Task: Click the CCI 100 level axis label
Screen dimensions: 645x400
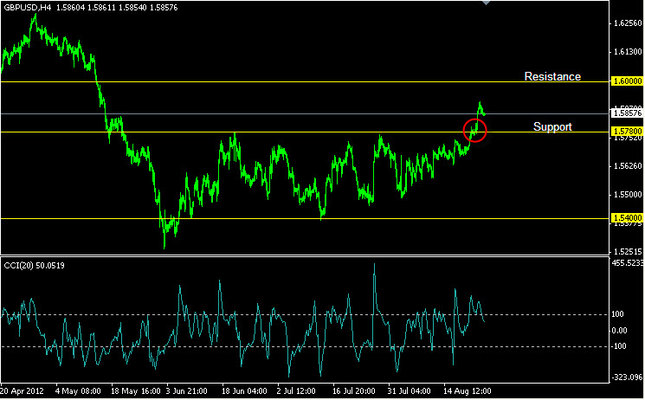Action: (x=621, y=314)
